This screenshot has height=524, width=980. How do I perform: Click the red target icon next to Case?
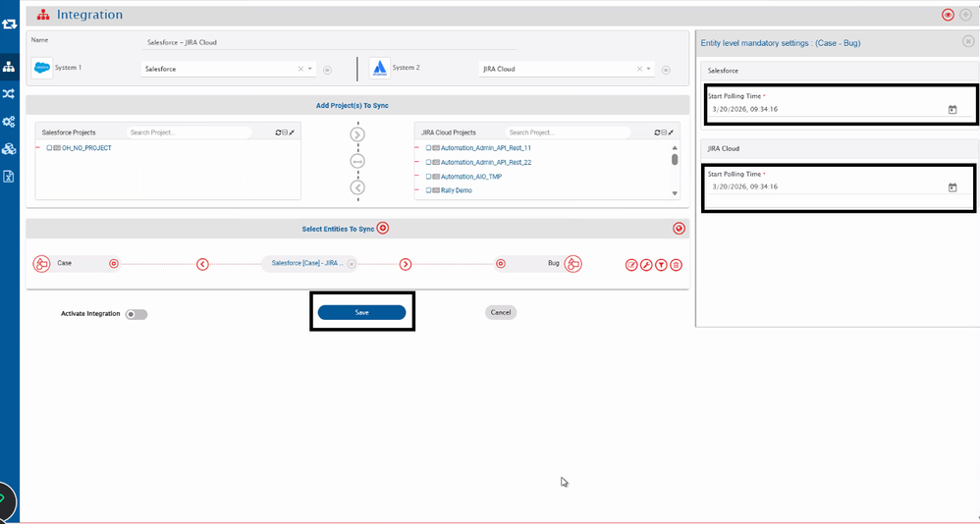click(114, 264)
